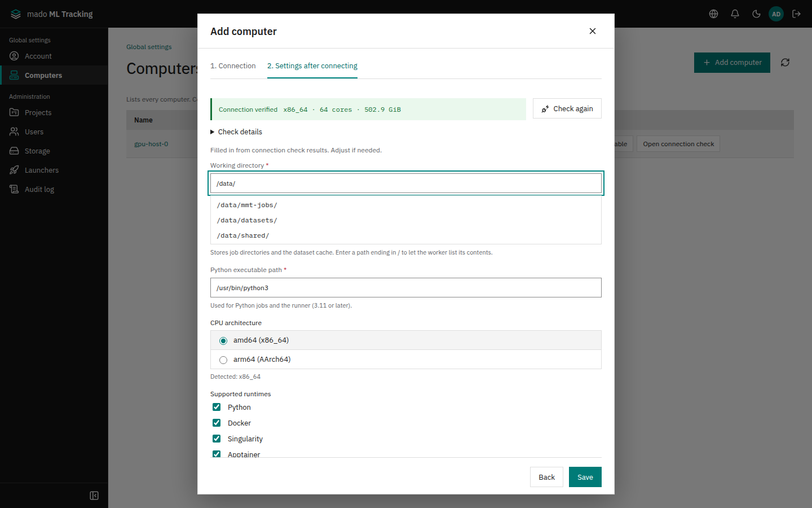Click the Working directory input field
Viewport: 812px width, 508px height.
click(x=406, y=183)
